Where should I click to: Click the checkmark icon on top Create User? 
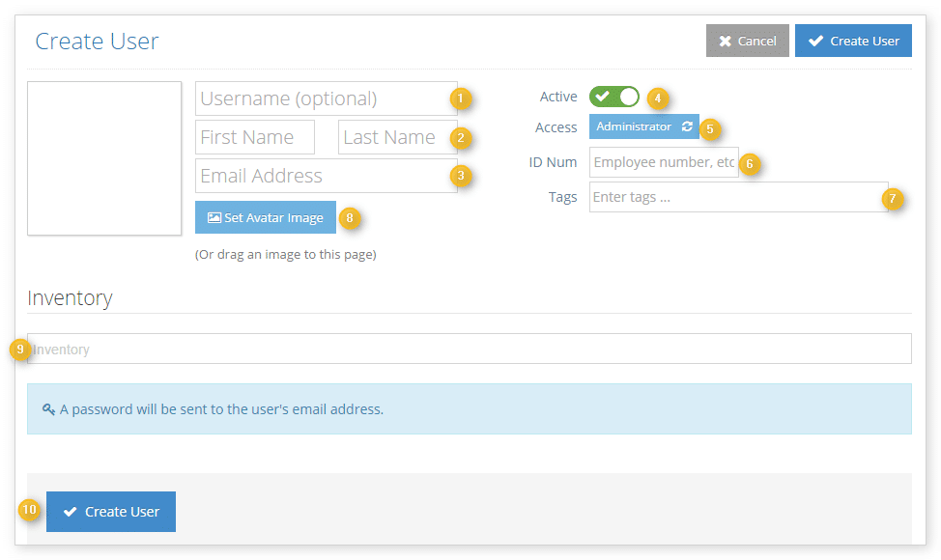click(815, 41)
